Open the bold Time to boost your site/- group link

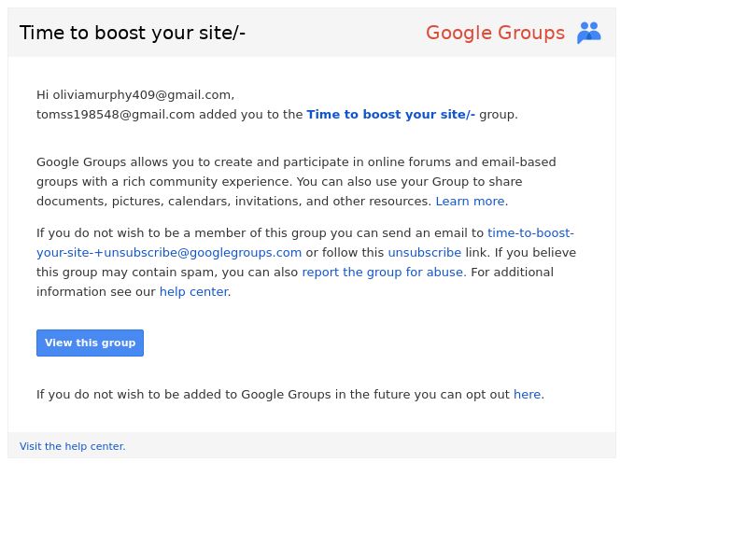(390, 115)
